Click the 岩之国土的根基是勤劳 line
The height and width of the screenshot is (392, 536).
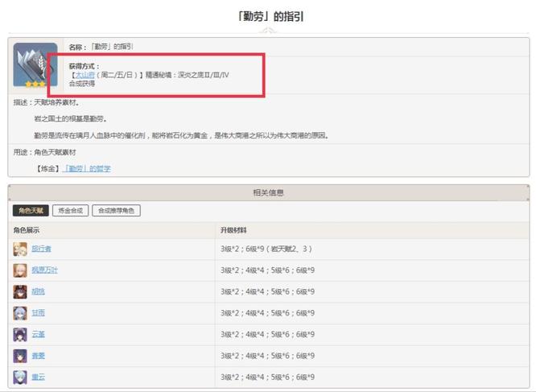tap(70, 119)
